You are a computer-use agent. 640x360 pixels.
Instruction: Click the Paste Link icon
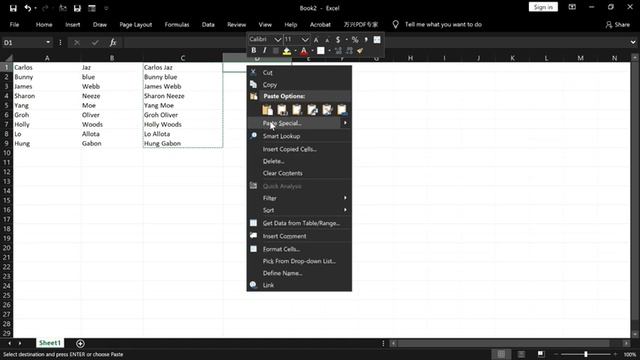(342, 110)
